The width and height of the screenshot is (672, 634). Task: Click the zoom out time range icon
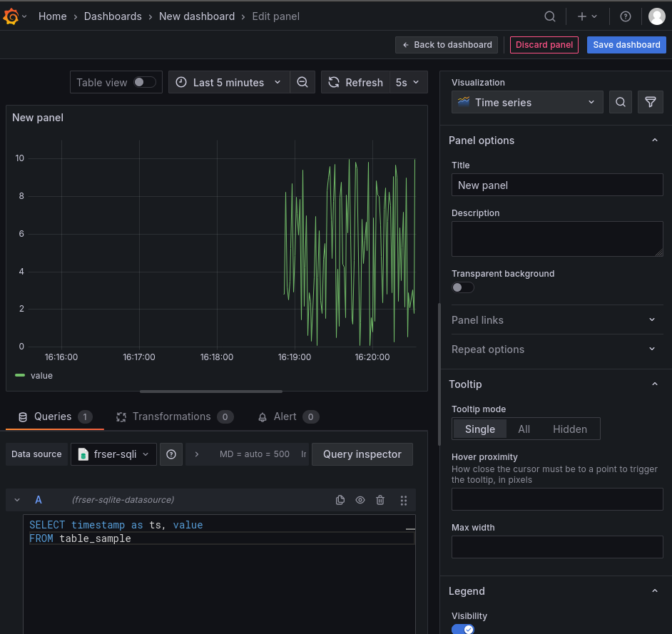[x=302, y=83]
